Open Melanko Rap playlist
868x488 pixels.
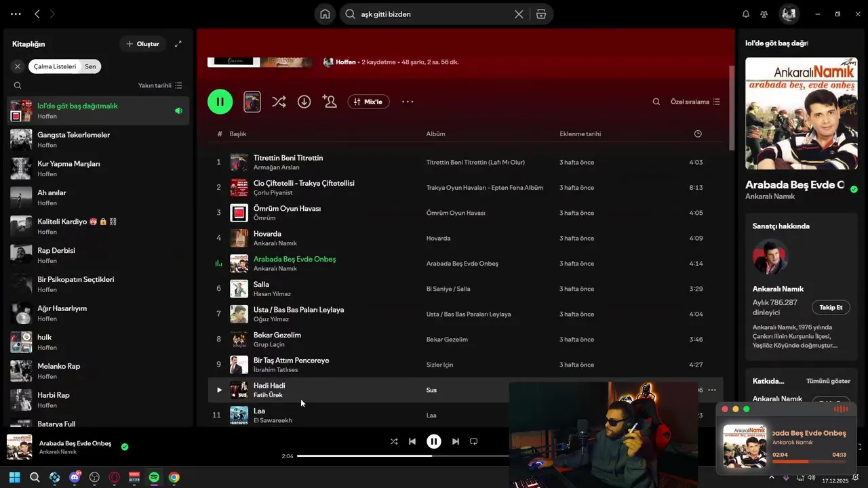coord(98,371)
